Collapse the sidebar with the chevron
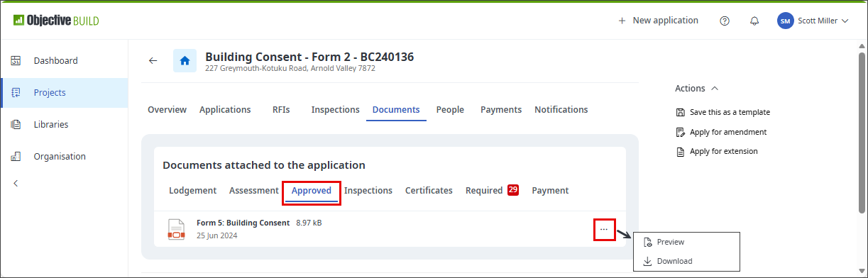 coord(16,183)
